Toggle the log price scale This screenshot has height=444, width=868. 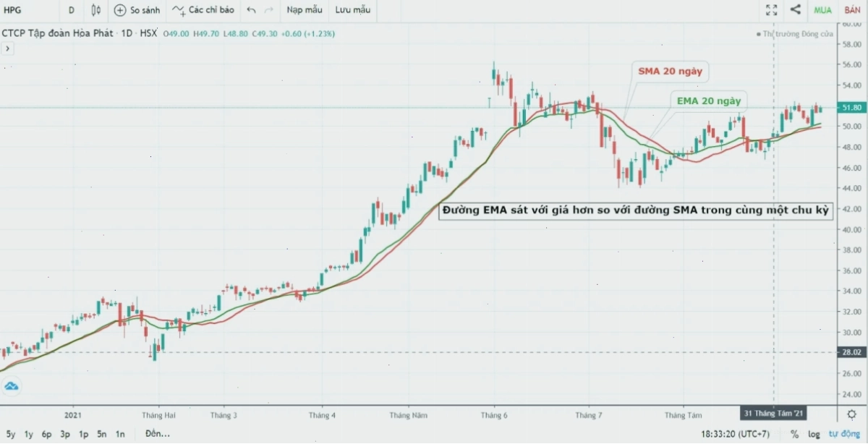point(814,434)
